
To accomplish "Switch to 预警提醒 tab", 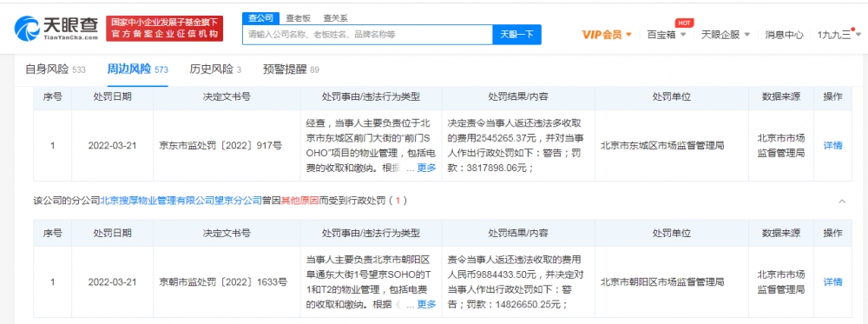I will click(291, 69).
